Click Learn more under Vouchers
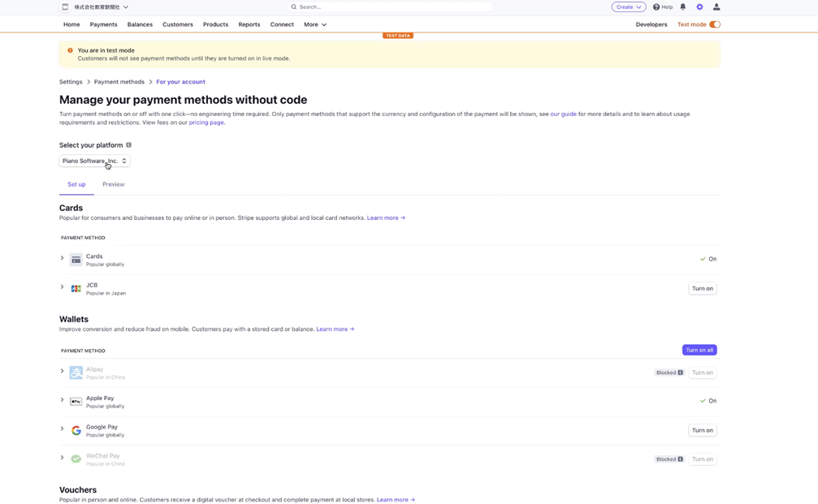This screenshot has width=818, height=504. (x=396, y=499)
